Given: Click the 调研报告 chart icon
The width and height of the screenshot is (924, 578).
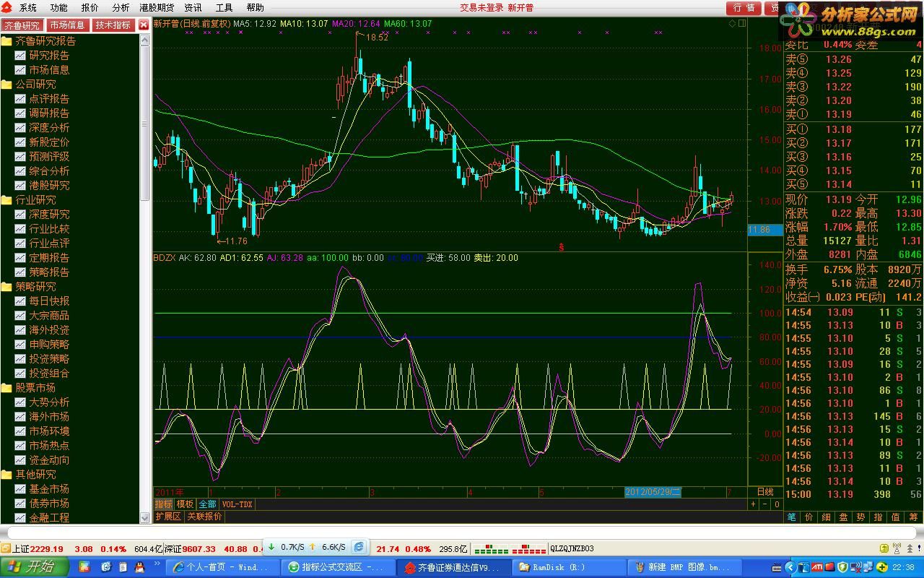Looking at the screenshot, I should pyautogui.click(x=20, y=113).
